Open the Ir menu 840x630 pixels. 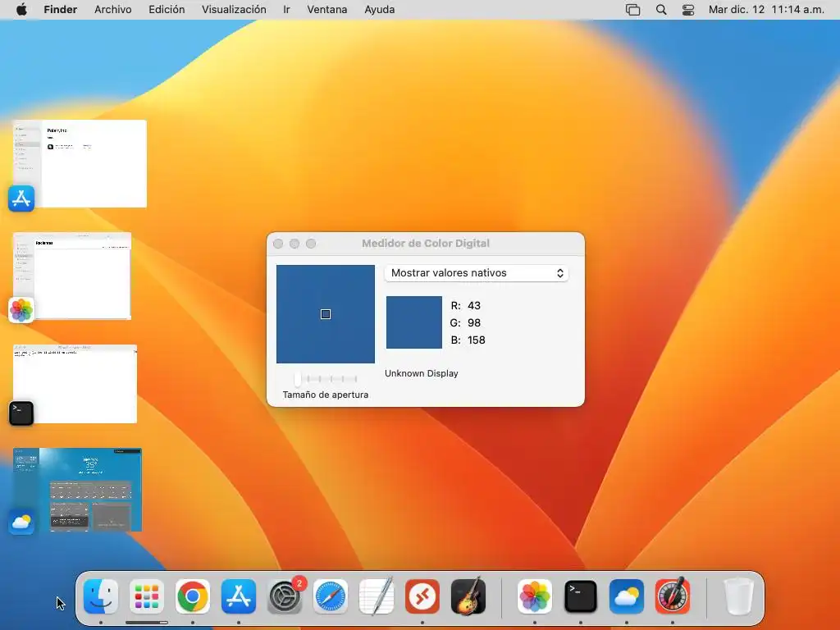[x=286, y=10]
